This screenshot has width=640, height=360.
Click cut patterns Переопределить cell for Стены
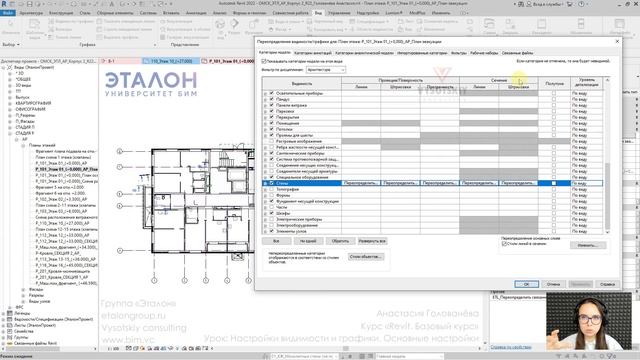(518, 183)
